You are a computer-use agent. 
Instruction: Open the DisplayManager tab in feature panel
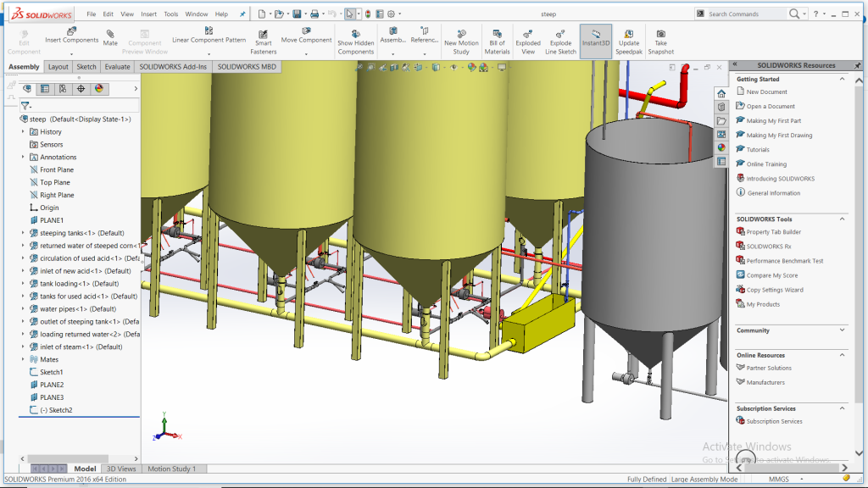(99, 88)
